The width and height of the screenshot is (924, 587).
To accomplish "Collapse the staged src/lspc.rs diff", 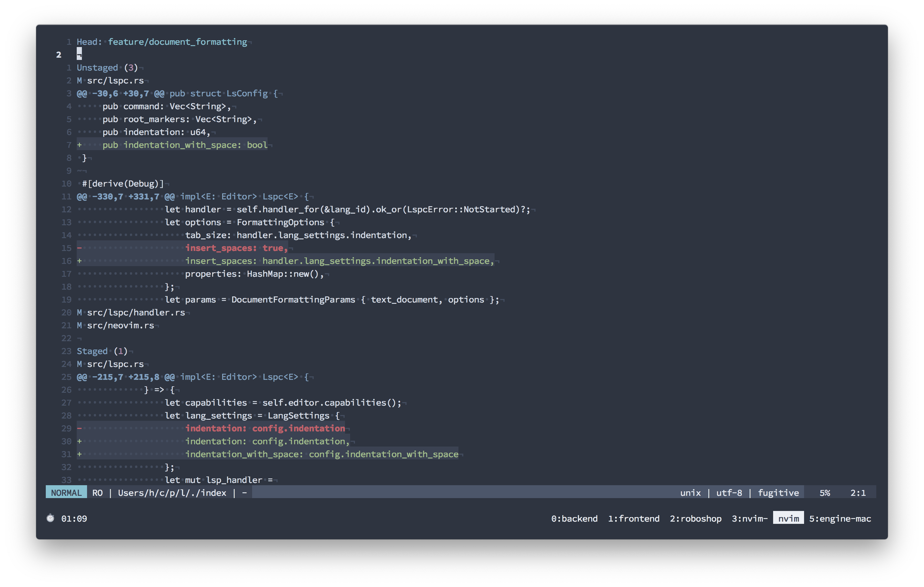I will (110, 364).
